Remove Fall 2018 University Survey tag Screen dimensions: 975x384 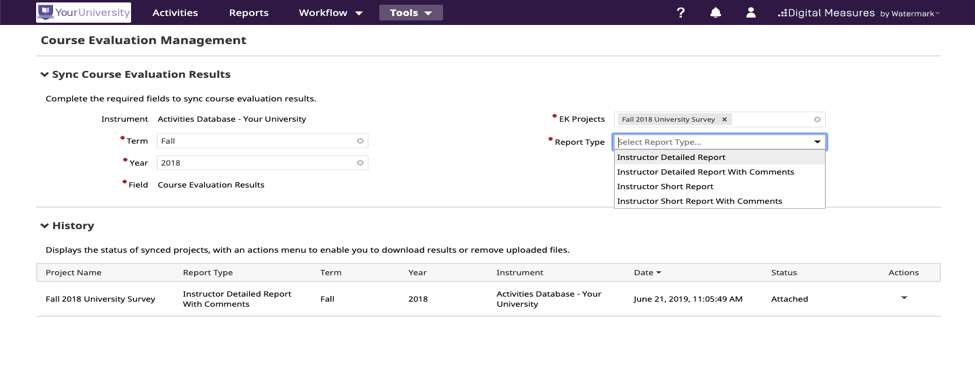[724, 119]
